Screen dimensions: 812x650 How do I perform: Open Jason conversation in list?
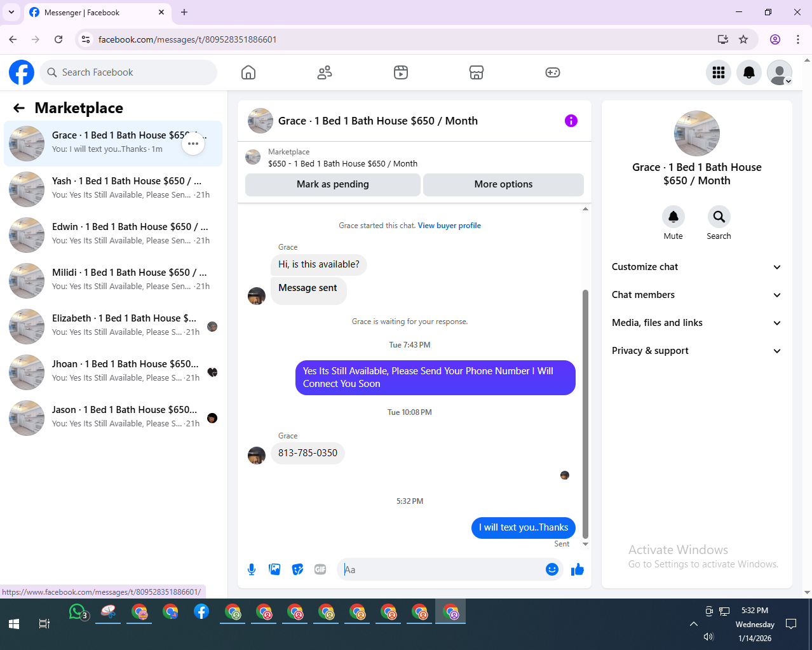pos(113,418)
